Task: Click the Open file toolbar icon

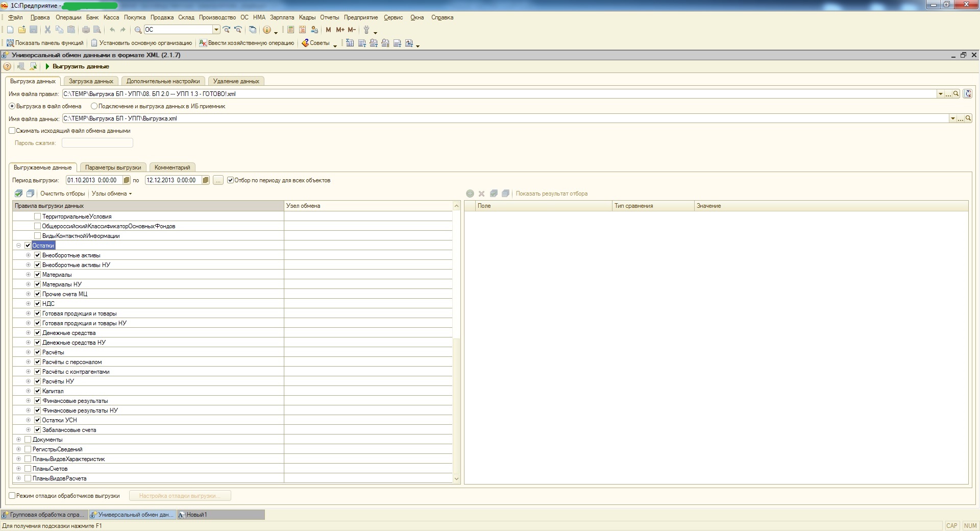Action: coord(22,30)
